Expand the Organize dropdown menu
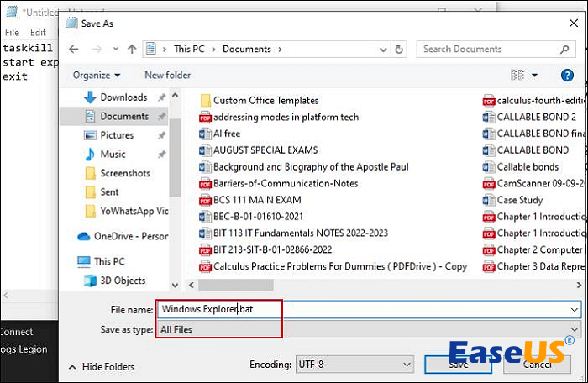 coord(96,75)
